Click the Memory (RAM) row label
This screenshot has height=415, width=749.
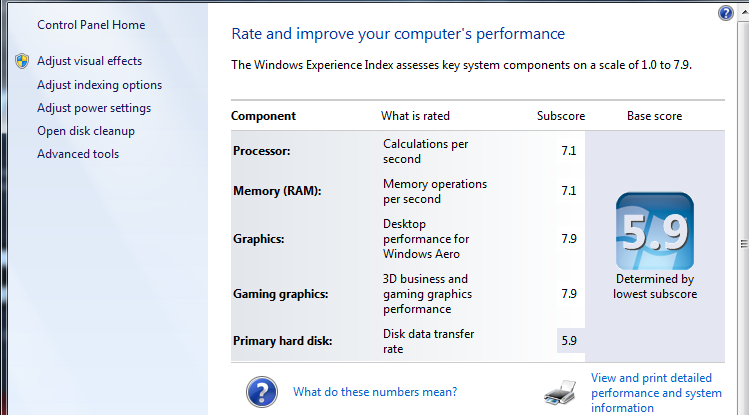tap(277, 191)
